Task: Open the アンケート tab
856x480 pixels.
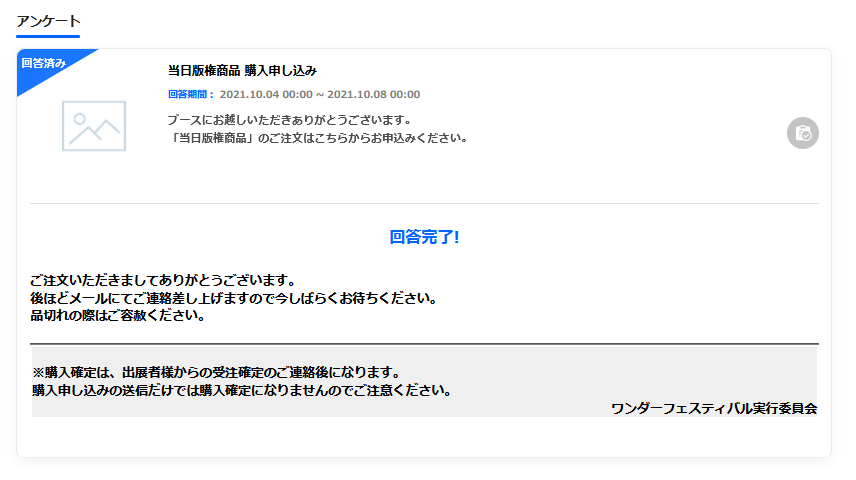Action: point(48,22)
